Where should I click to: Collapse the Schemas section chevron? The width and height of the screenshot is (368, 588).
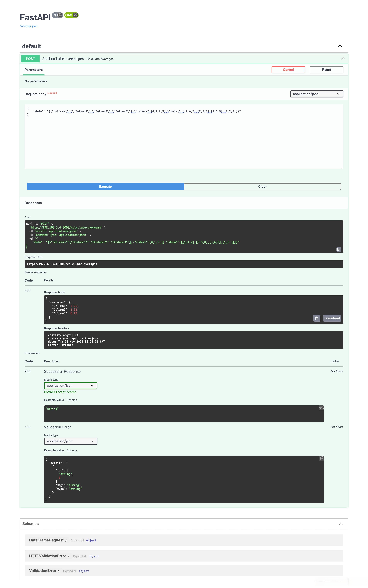[x=341, y=523]
